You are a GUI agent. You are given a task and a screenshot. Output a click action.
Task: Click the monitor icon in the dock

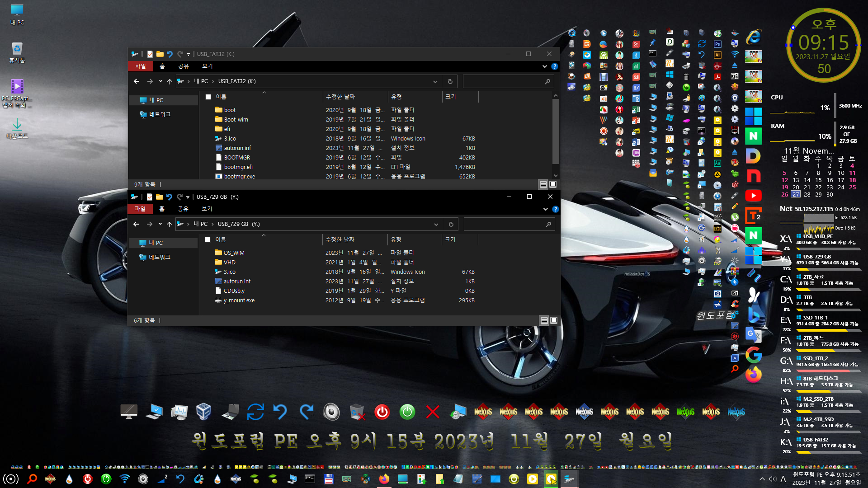[129, 412]
